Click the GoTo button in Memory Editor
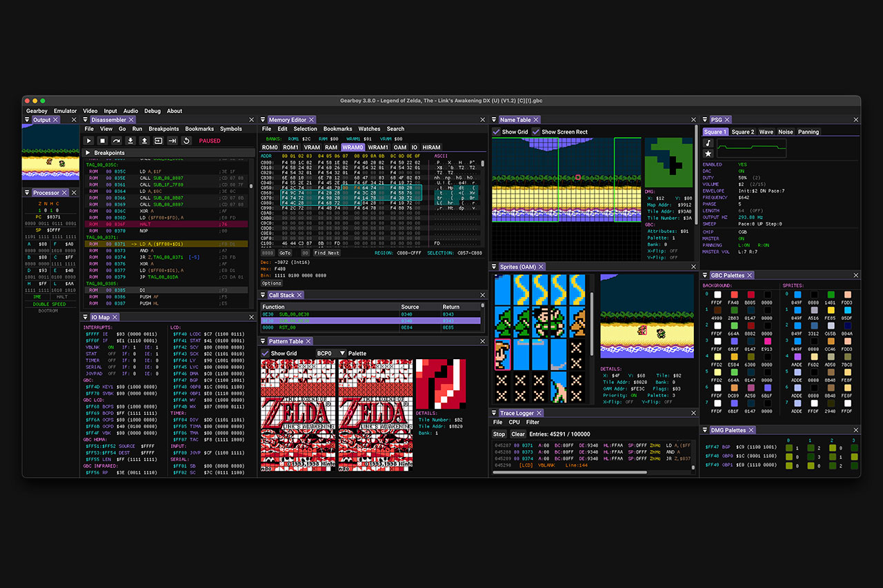This screenshot has height=588, width=883. [x=285, y=253]
